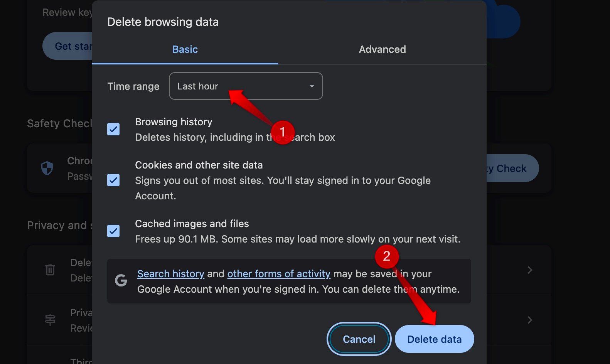This screenshot has height=364, width=610.
Task: Disable the Cached images and files checkbox
Action: [x=113, y=231]
